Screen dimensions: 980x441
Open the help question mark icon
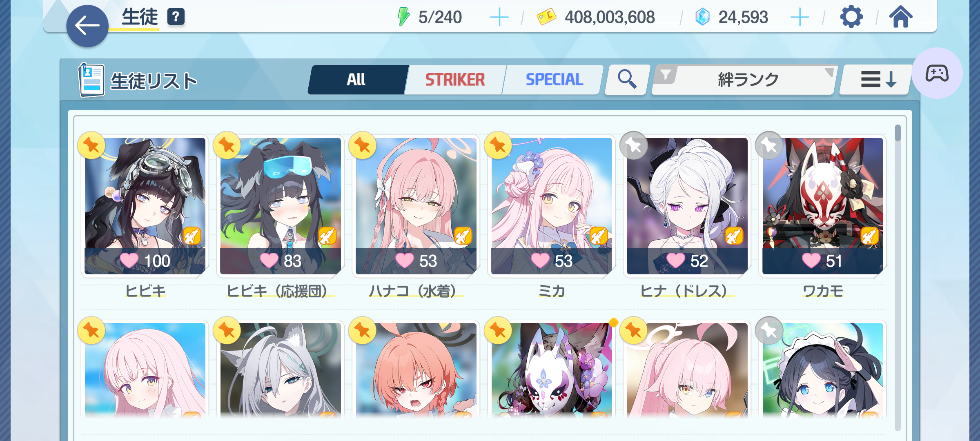(176, 17)
